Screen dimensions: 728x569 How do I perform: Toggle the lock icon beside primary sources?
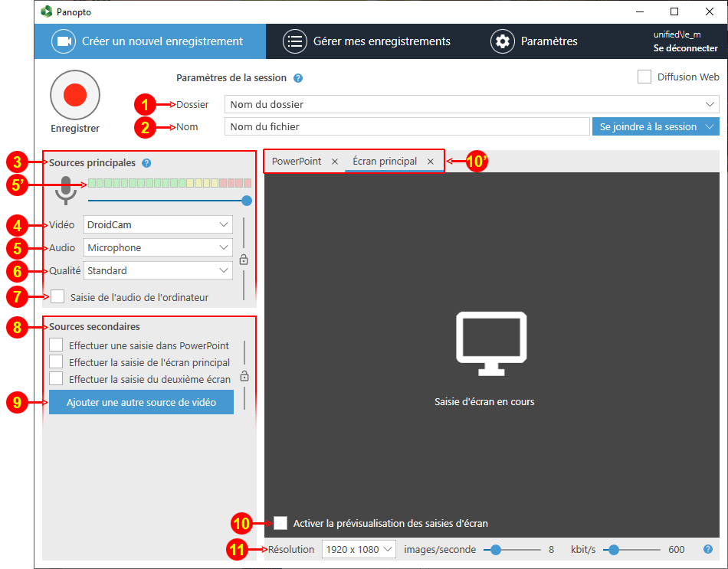click(x=243, y=260)
